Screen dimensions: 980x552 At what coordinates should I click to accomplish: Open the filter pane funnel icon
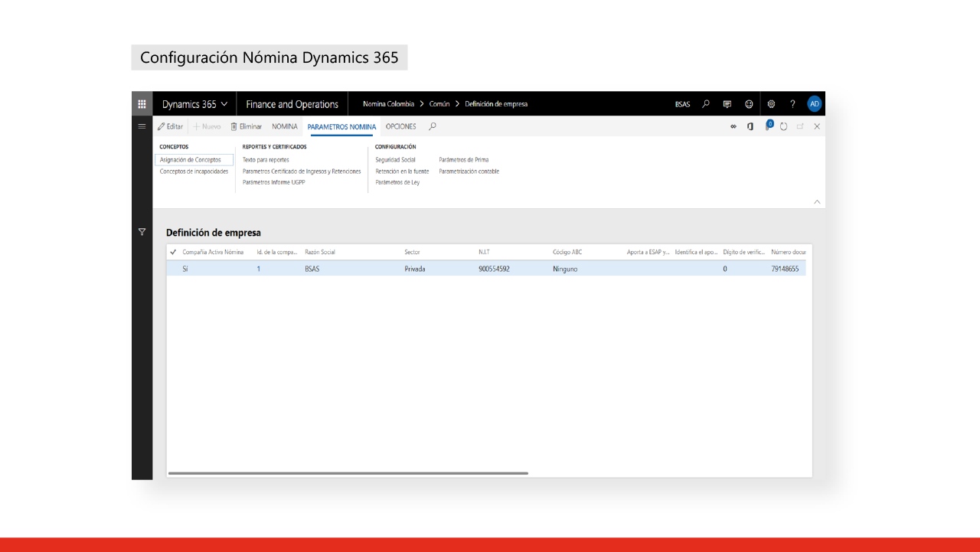(142, 231)
